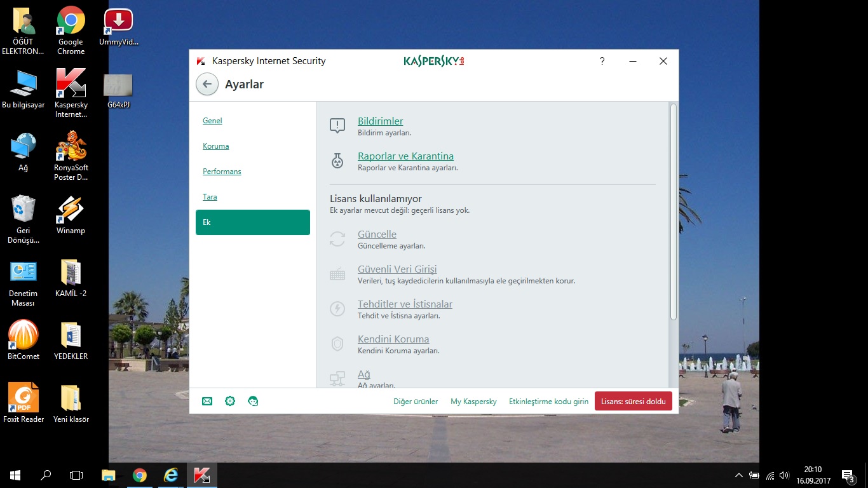868x488 pixels.
Task: Select Geri Dönüşüm recycle bin icon
Action: point(24,219)
